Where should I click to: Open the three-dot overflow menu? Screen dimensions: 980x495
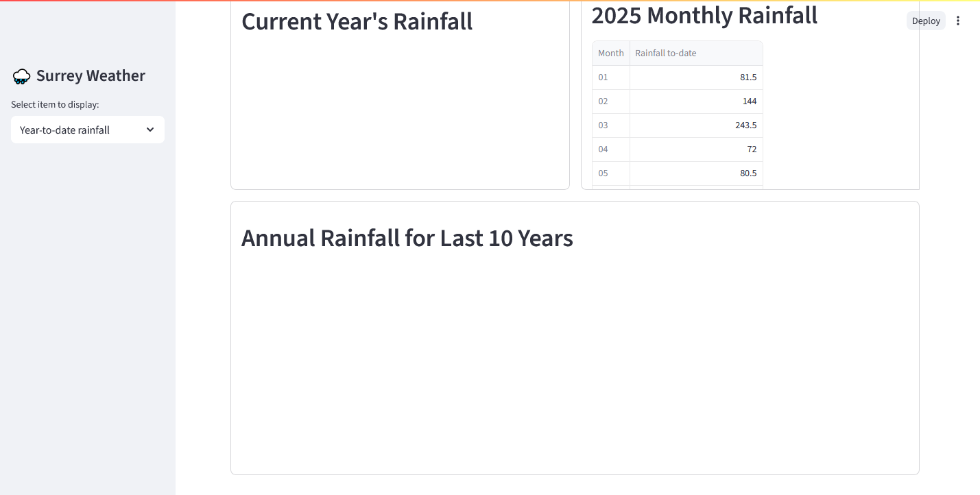point(958,21)
